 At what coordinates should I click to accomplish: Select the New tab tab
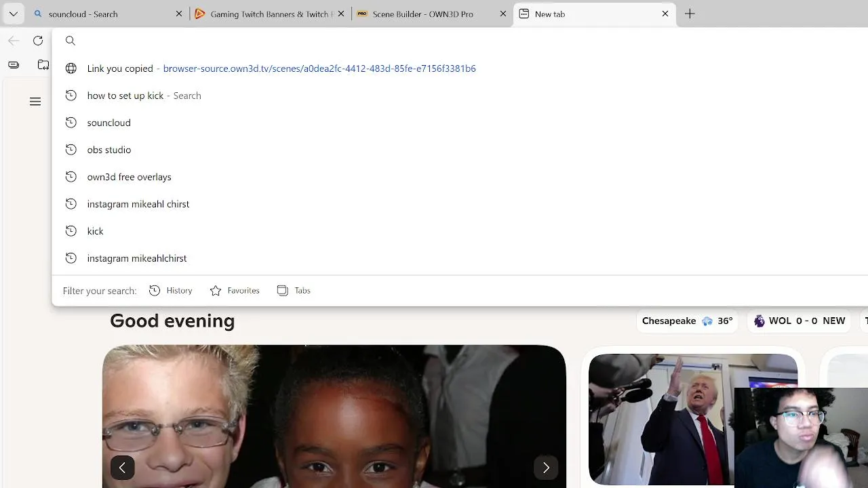coord(594,14)
